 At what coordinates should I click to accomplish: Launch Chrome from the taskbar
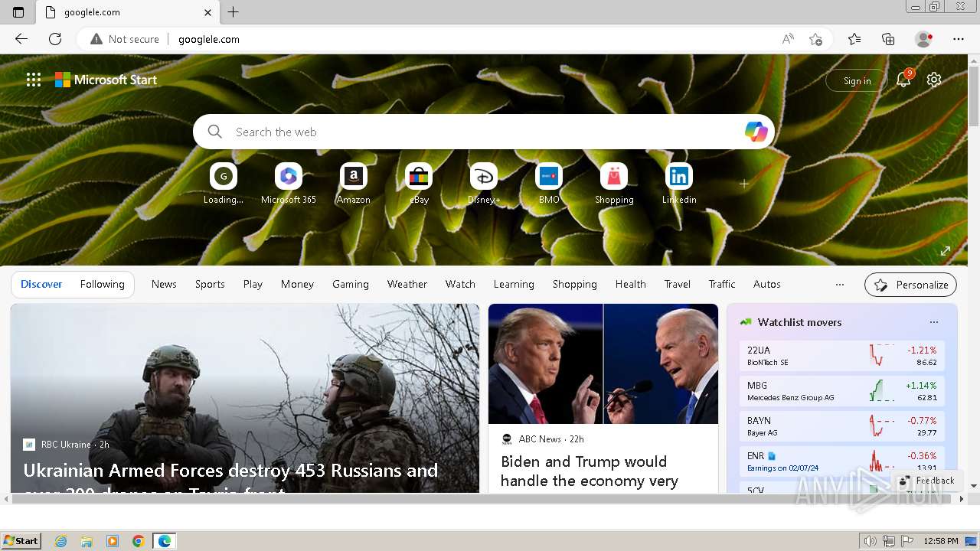138,541
